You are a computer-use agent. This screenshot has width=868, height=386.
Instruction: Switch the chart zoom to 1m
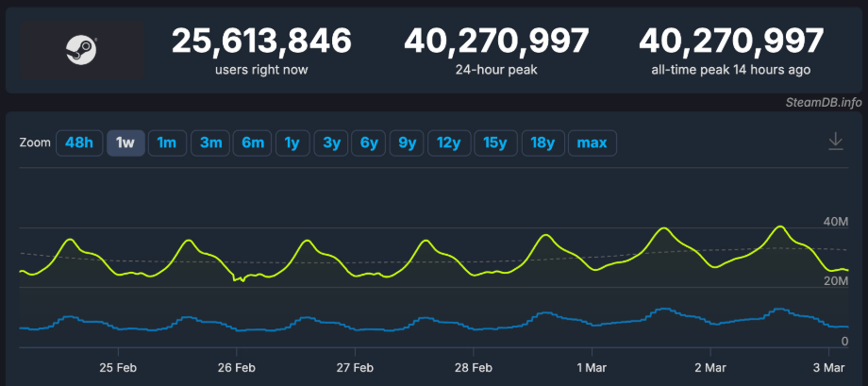(x=167, y=143)
